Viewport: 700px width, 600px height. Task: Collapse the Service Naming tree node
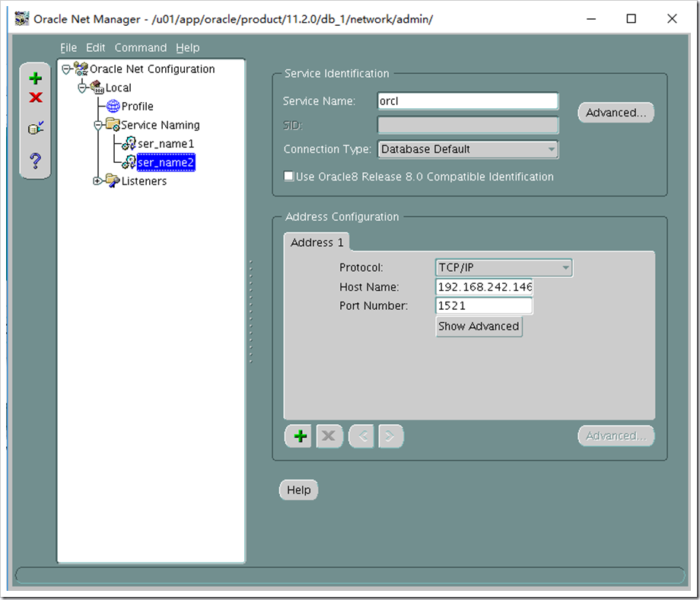[97, 125]
